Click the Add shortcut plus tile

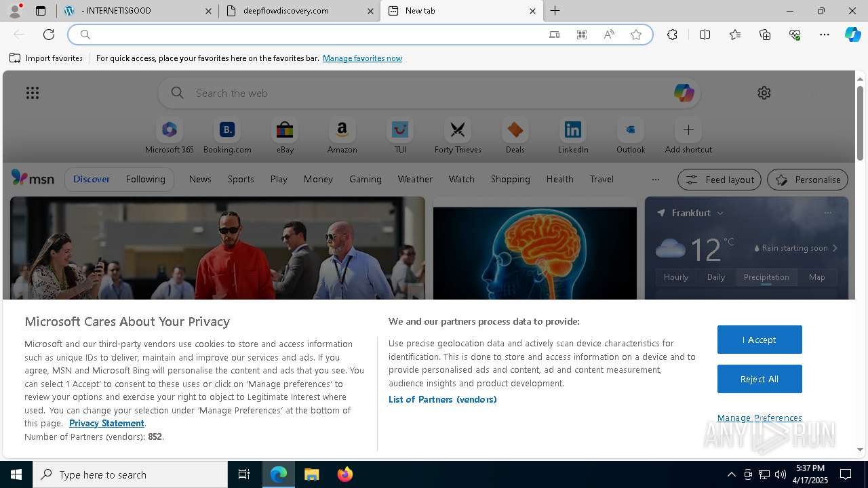(x=688, y=136)
